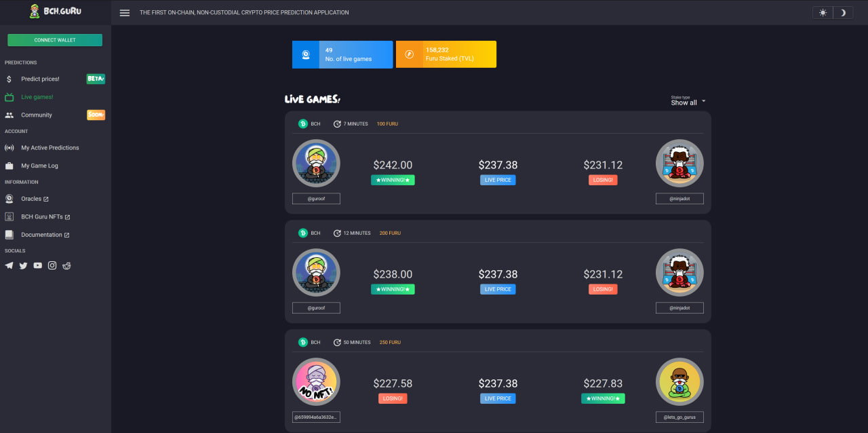Click the @659894a6a3632e name tag
Viewport: 868px width, 433px height.
coord(316,417)
